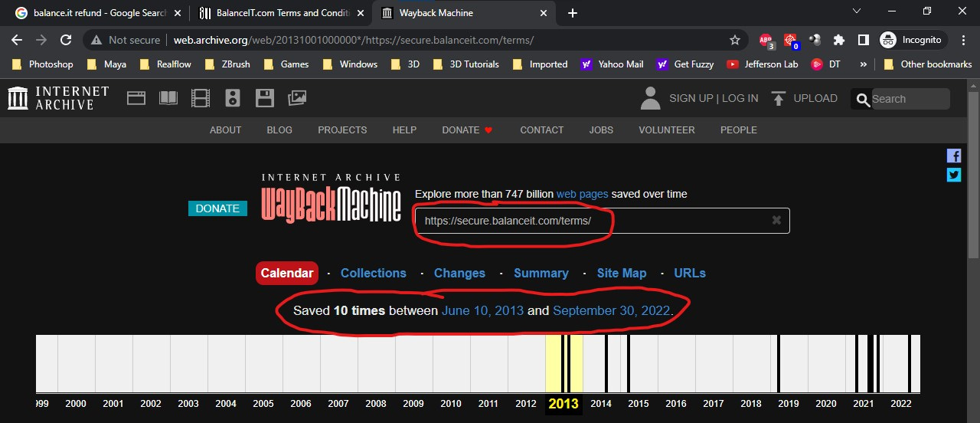Click the browser Forward arrow
The width and height of the screenshot is (980, 423).
(41, 40)
